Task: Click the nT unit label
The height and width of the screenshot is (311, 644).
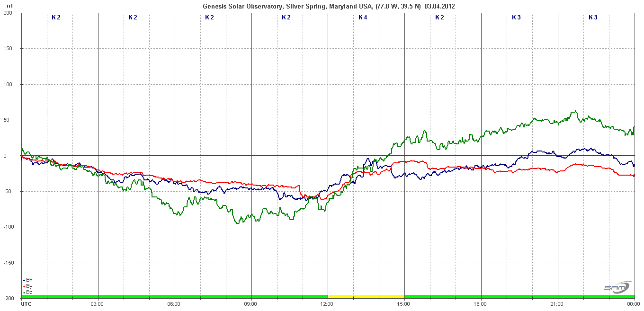Action: (x=10, y=5)
